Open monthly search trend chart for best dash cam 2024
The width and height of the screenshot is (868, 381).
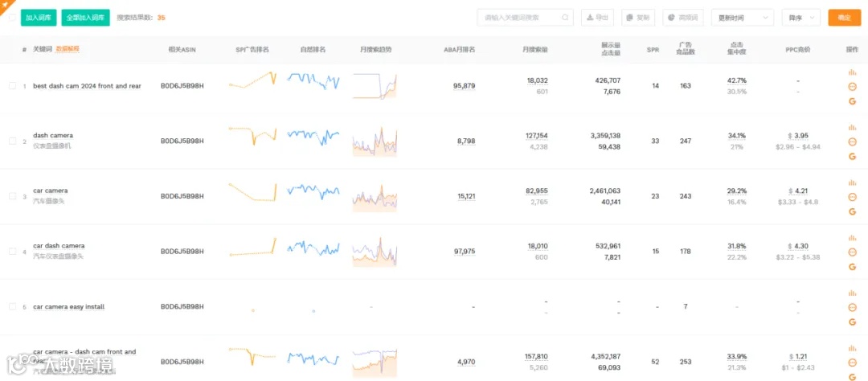point(375,86)
